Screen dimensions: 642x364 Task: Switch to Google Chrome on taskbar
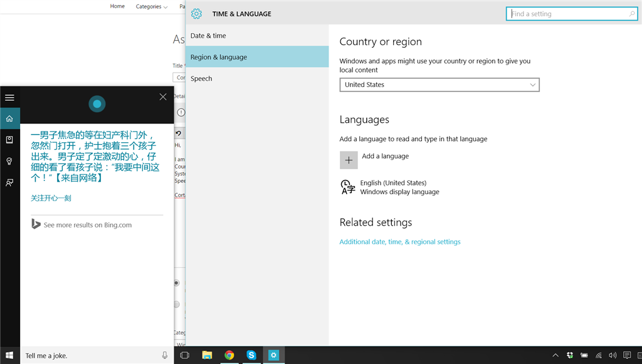(x=229, y=355)
